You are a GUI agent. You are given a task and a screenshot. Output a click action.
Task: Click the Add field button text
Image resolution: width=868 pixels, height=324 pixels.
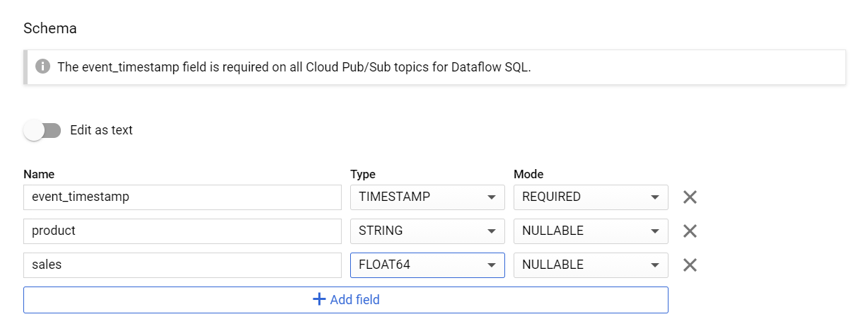[x=355, y=300]
